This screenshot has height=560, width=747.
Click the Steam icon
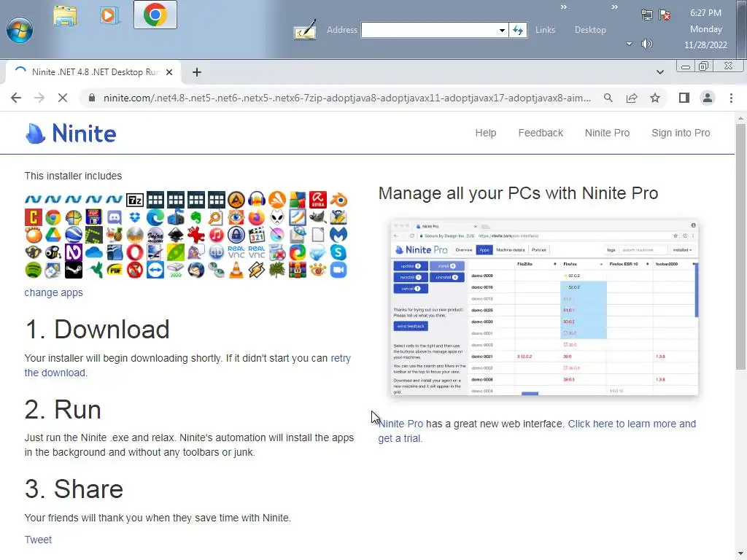[x=74, y=270]
